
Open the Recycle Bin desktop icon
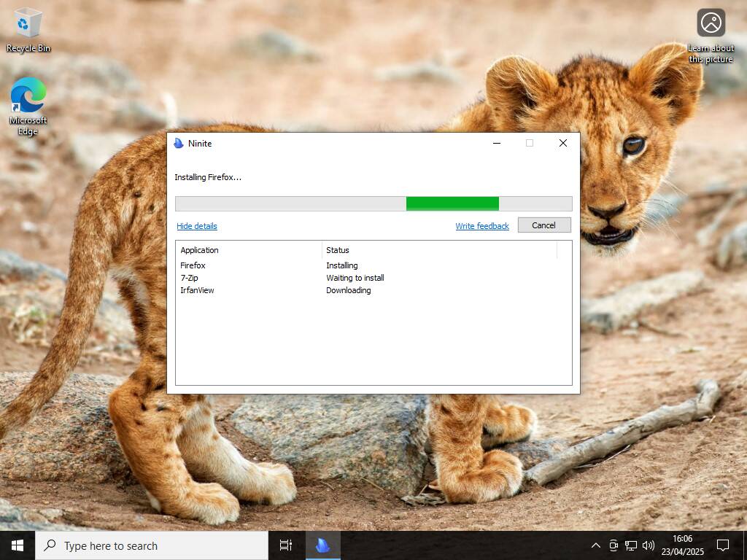28,30
